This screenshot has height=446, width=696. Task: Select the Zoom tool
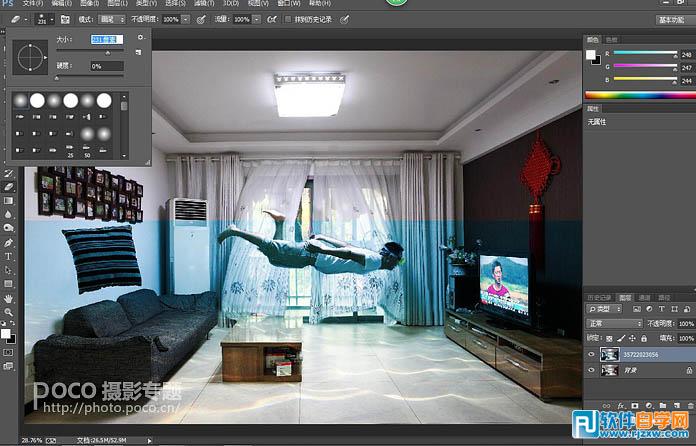pyautogui.click(x=8, y=312)
